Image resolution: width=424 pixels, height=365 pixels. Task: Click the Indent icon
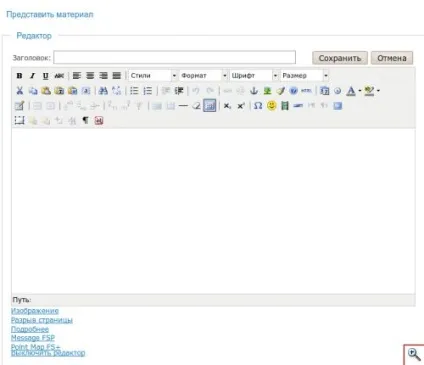179,91
